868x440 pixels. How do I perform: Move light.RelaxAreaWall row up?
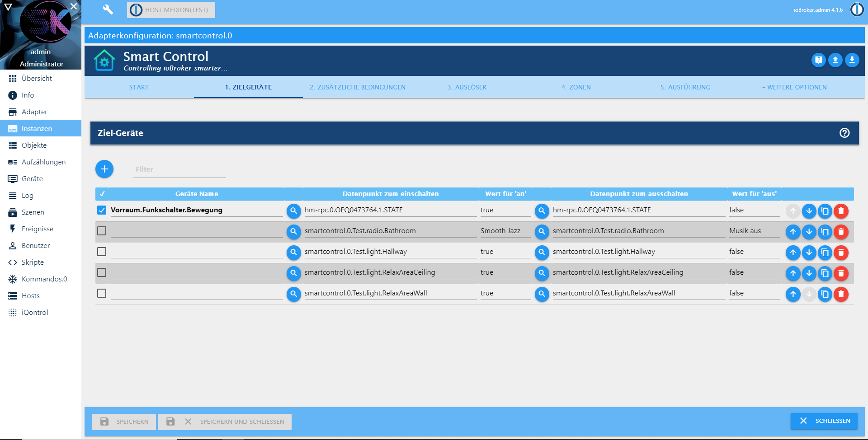point(793,294)
